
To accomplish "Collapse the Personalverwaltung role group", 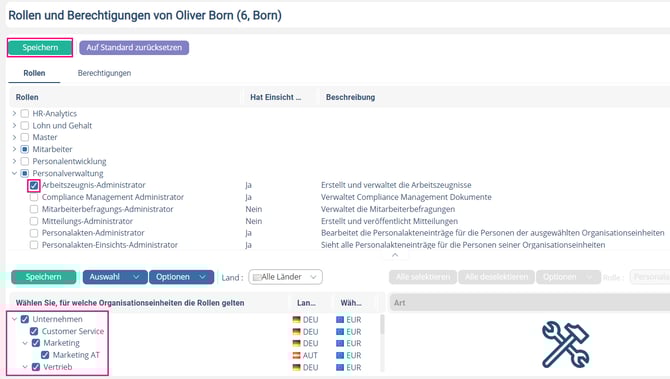I will pos(14,173).
